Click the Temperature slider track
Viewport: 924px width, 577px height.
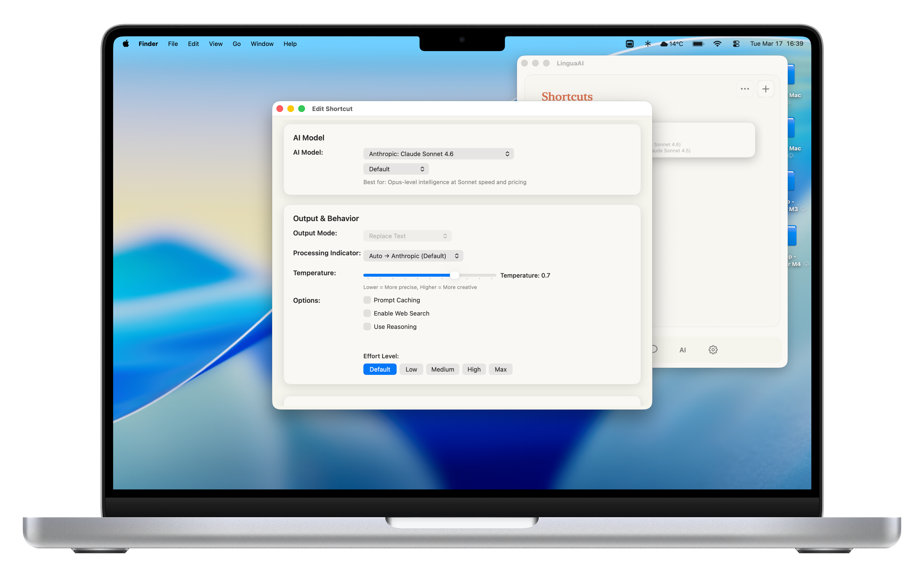[x=430, y=275]
